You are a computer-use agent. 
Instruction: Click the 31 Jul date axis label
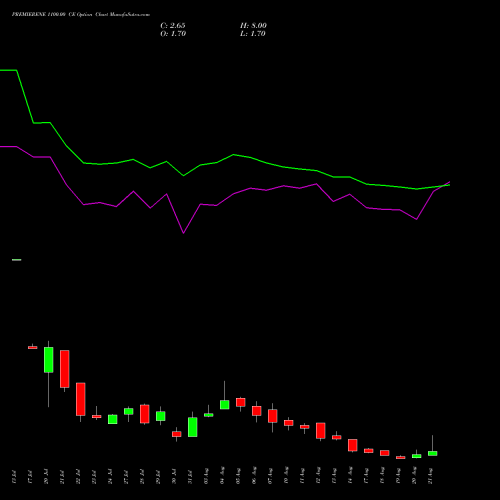pos(190,477)
